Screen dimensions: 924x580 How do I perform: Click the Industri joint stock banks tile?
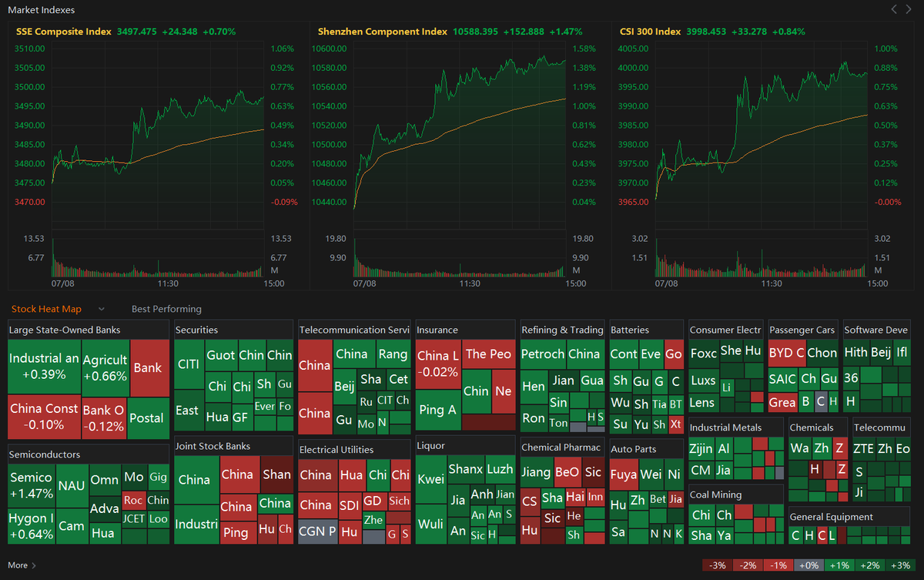pyautogui.click(x=196, y=524)
